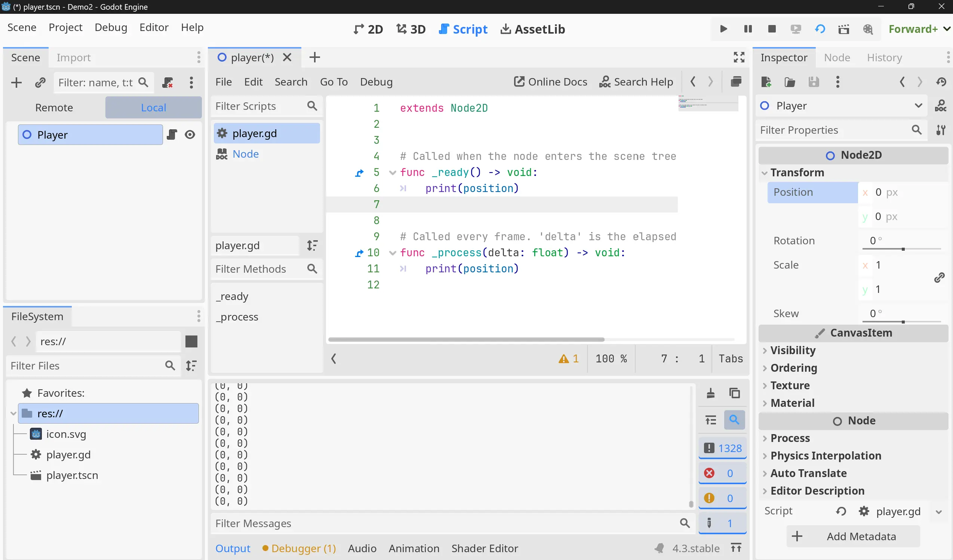Pause the running project
Screen dimensions: 953x560
pyautogui.click(x=748, y=29)
